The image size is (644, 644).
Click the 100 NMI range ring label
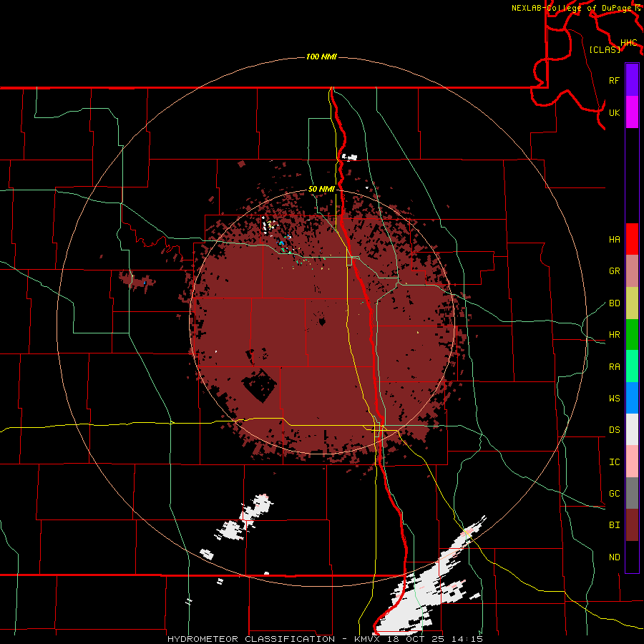[x=321, y=57]
